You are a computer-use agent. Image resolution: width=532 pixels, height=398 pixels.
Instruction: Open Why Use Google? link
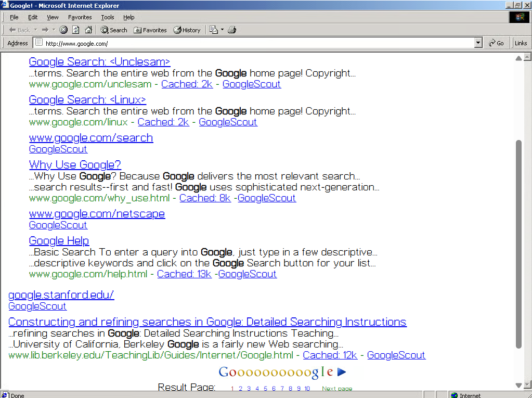pyautogui.click(x=75, y=165)
